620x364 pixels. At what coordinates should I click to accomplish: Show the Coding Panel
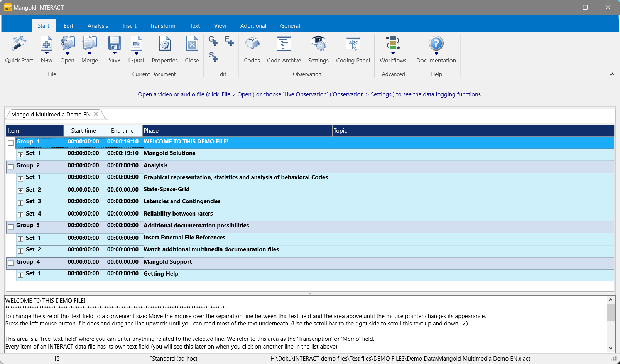pyautogui.click(x=353, y=44)
